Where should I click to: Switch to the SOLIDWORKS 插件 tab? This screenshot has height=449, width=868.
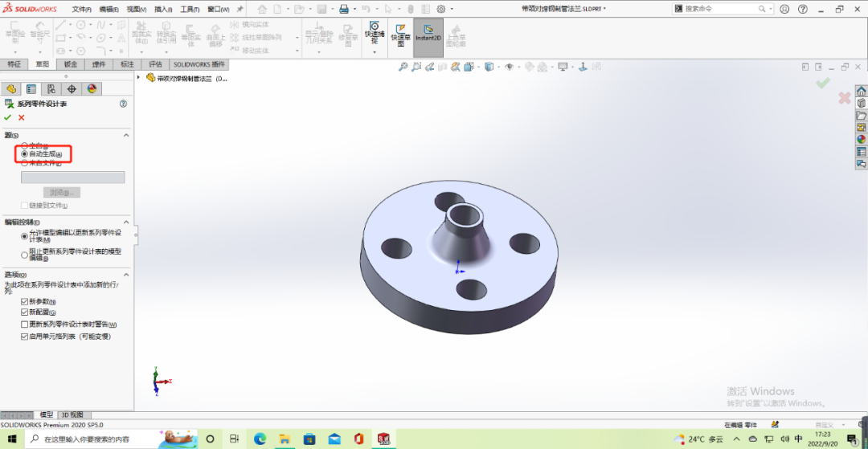click(x=199, y=64)
